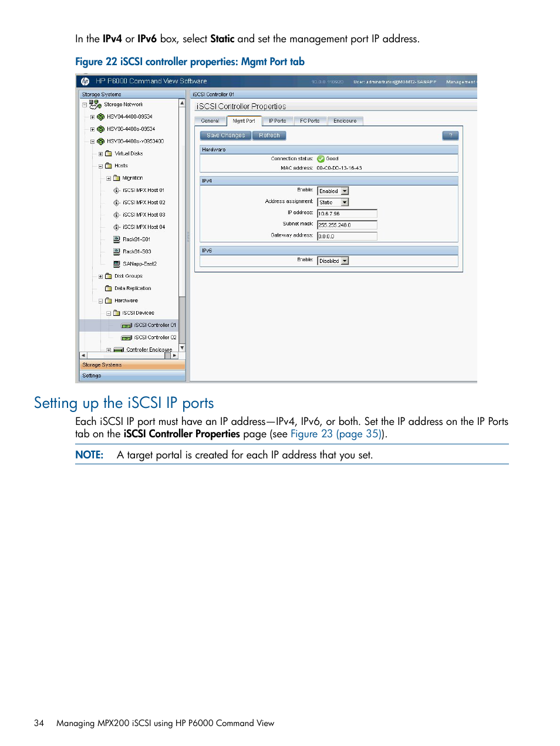This screenshot has width=560, height=746.
Task: Select iSCSI MPX Host 03 icon
Action: (117, 215)
